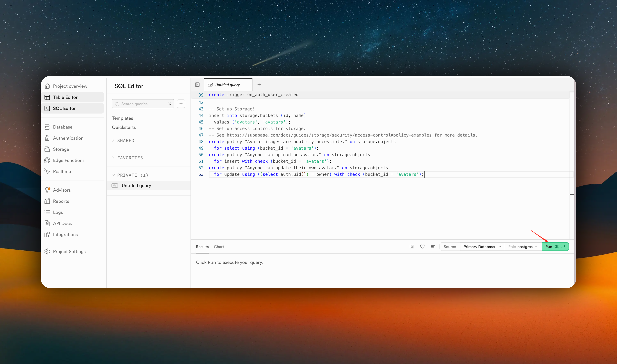Click the heart favorite query icon
This screenshot has height=364, width=617.
(x=422, y=246)
